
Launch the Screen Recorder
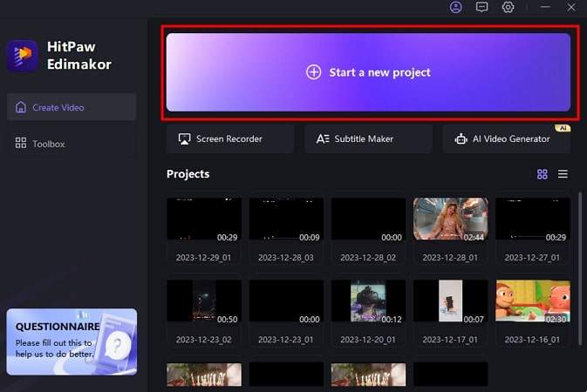[x=229, y=139]
